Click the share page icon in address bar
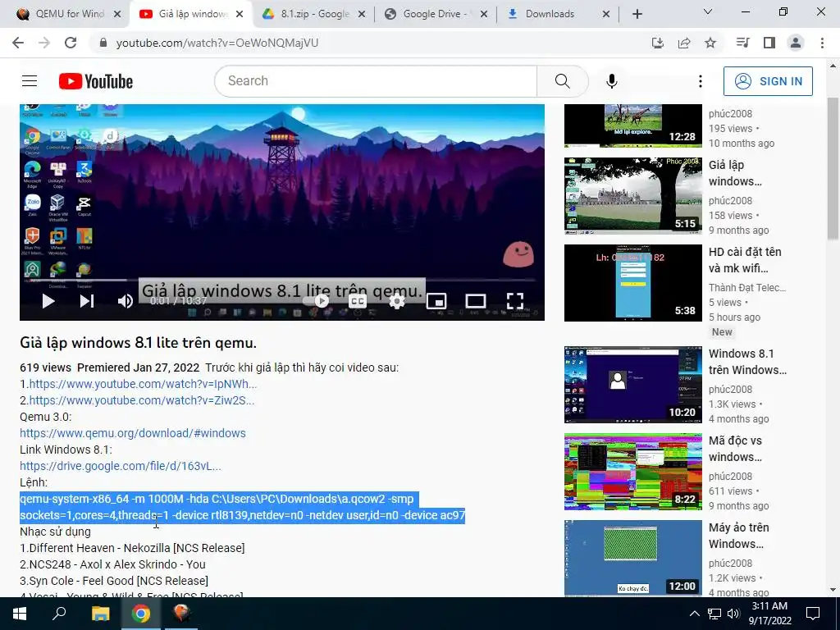 tap(684, 43)
